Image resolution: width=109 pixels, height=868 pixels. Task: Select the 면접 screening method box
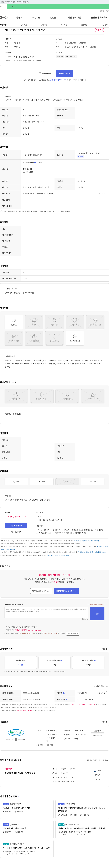pos(42,482)
